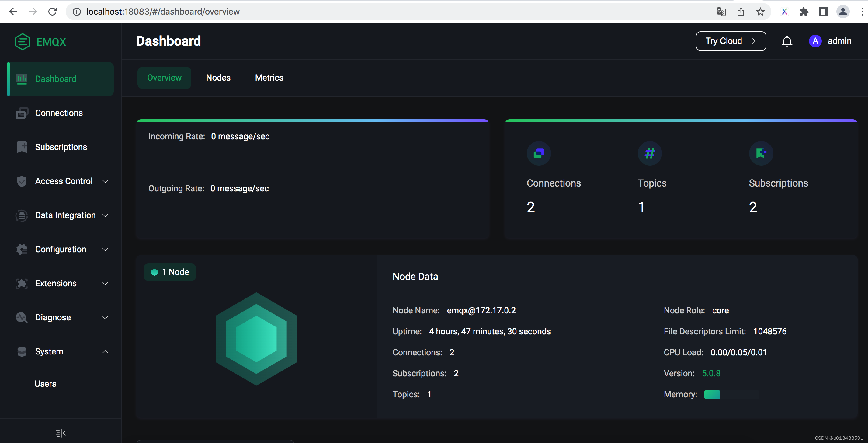Switch to the Metrics tab
The width and height of the screenshot is (868, 443).
(269, 78)
